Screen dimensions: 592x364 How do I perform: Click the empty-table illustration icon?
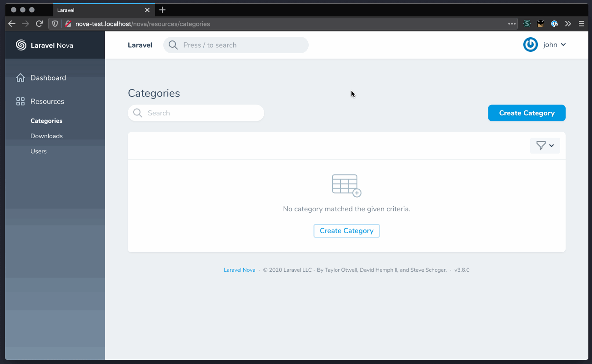[x=346, y=185]
